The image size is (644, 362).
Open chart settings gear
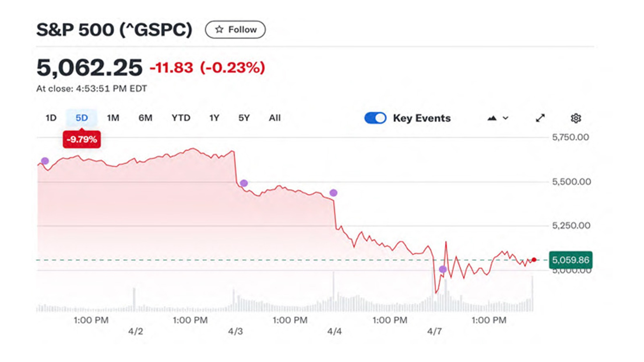coord(576,118)
